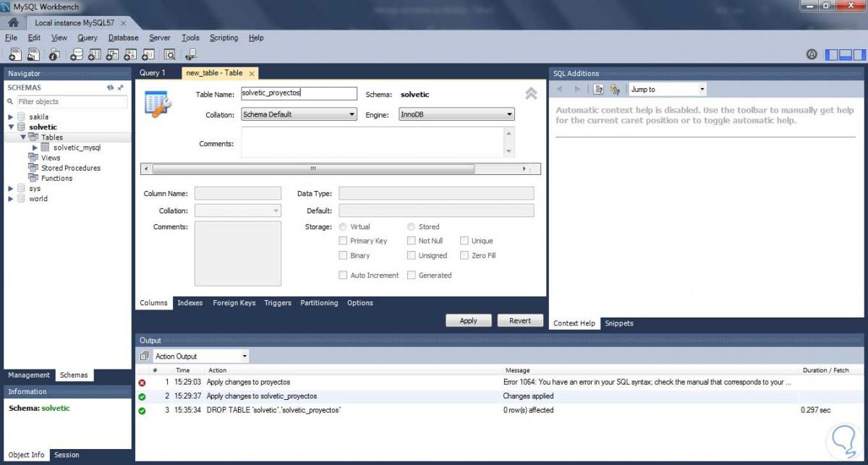The image size is (868, 465).
Task: Open the Engine InnoDB dropdown
Action: click(x=456, y=114)
